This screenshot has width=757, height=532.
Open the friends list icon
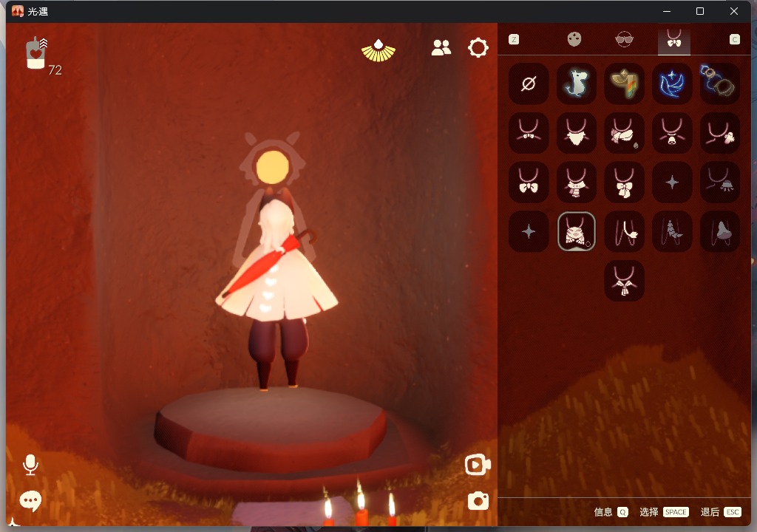pyautogui.click(x=441, y=48)
